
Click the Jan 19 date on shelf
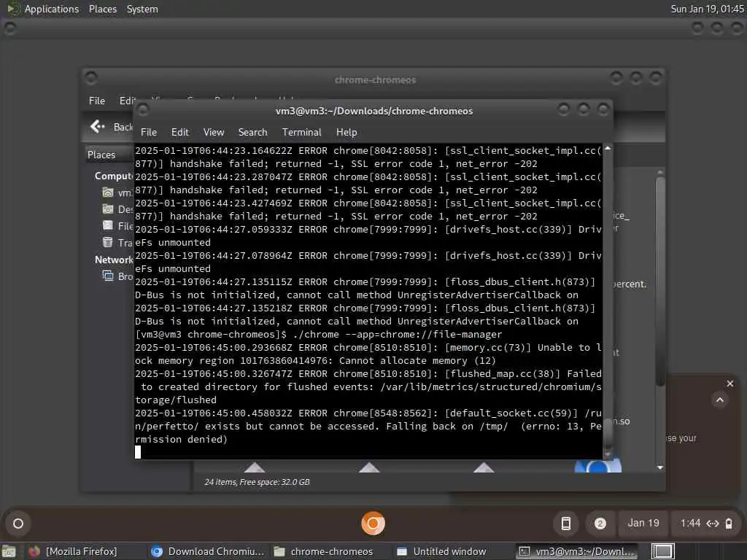(643, 524)
